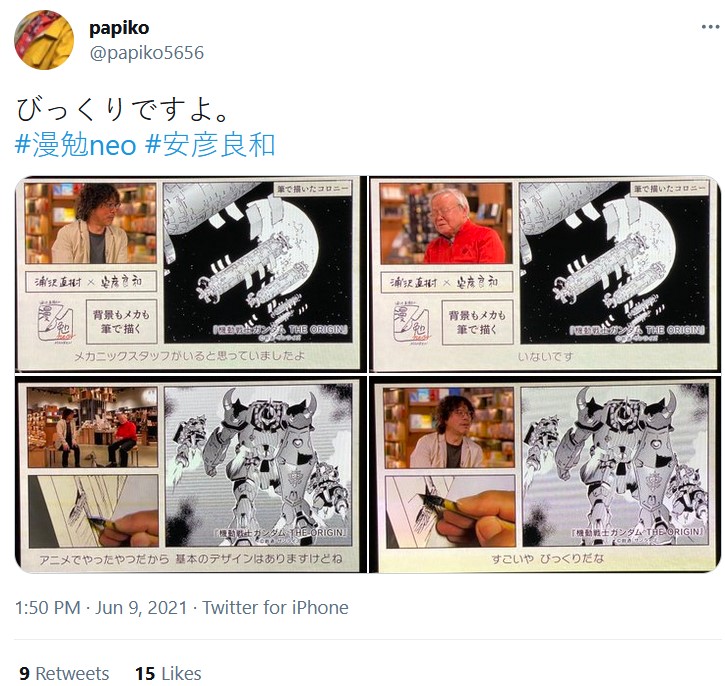View the top-right photo with man in red
725x686 pixels.
click(x=545, y=274)
